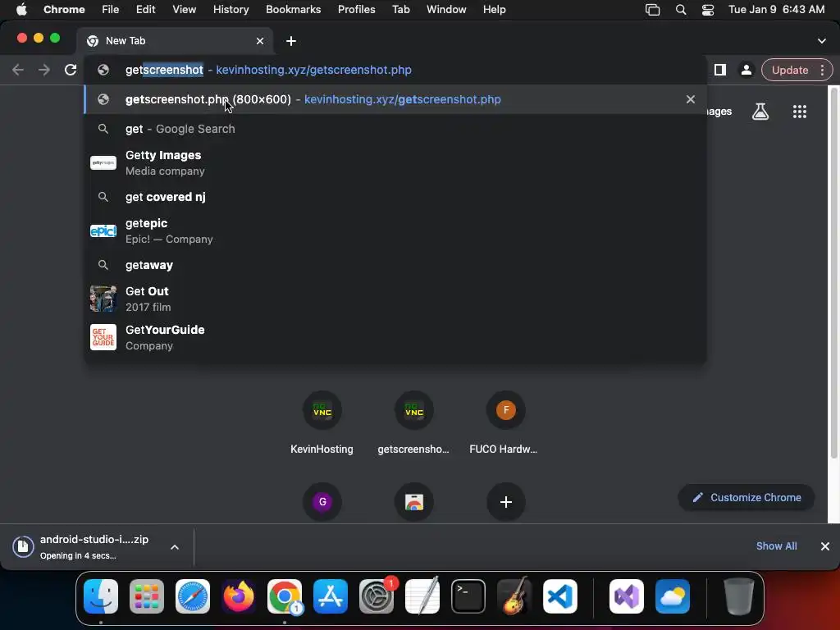Click the Spotlight search icon in menu bar
The image size is (840, 630).
(680, 9)
